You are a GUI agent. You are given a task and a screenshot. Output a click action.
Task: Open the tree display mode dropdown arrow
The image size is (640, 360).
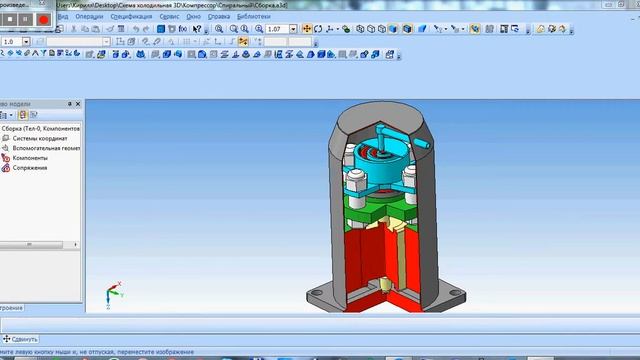(11, 115)
